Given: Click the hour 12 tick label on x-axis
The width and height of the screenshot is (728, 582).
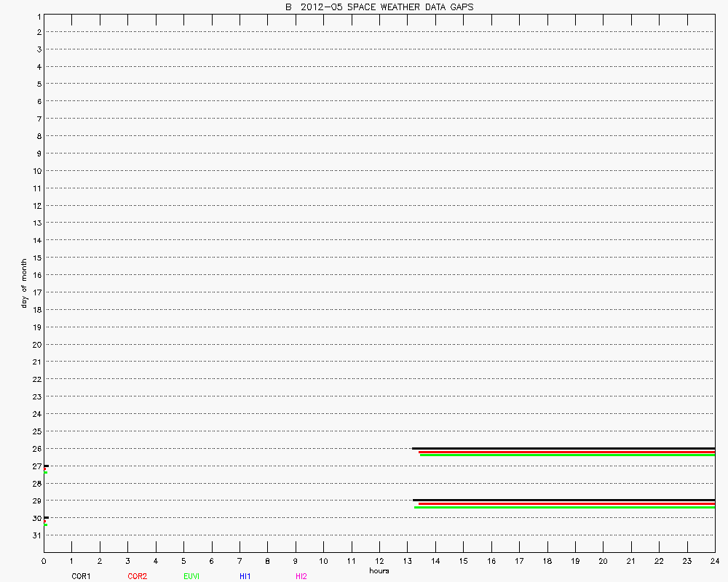Looking at the screenshot, I should coord(379,562).
